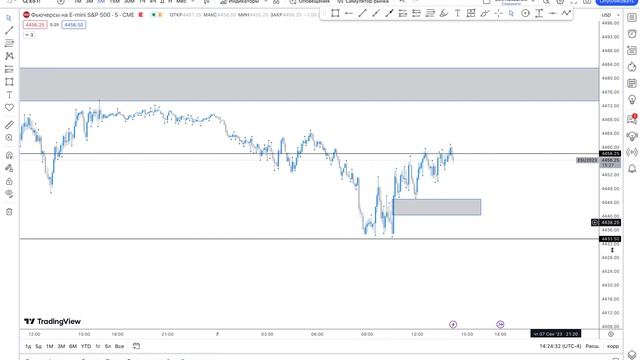Open the USD currency dropdown
640x360 pixels.
610,15
